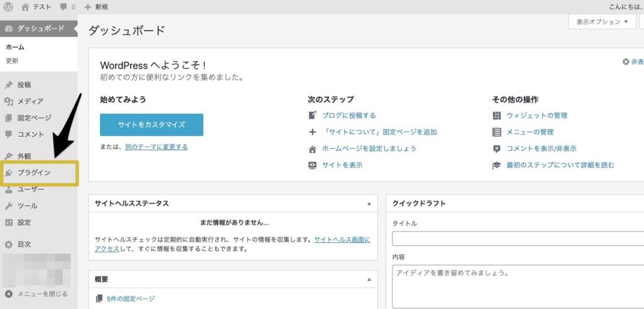Click the plus icon for 新規

point(87,7)
